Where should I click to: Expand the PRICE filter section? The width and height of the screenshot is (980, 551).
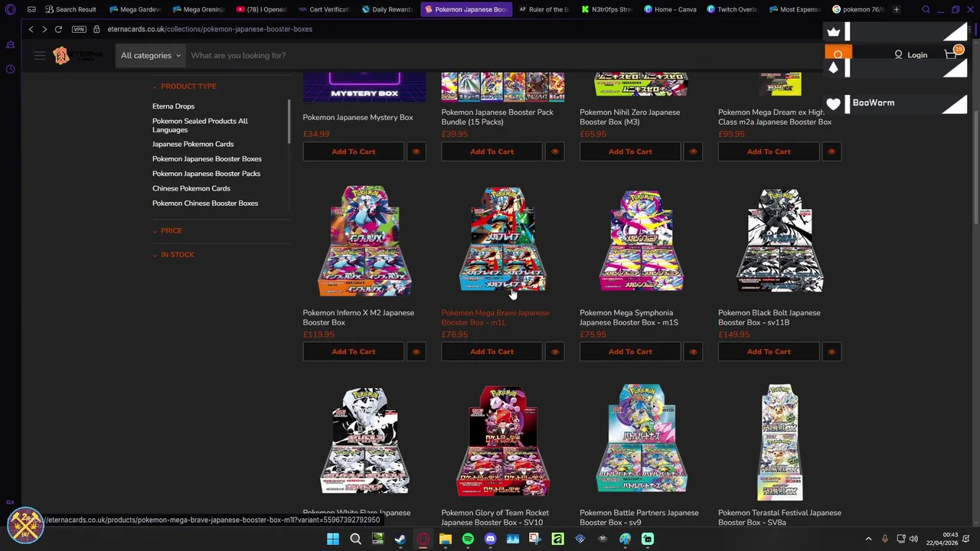click(x=167, y=230)
